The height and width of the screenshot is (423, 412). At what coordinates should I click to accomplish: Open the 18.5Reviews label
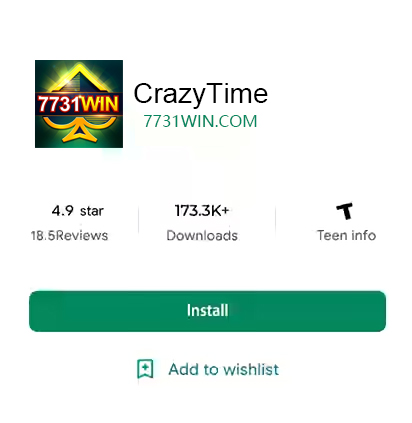pyautogui.click(x=69, y=235)
